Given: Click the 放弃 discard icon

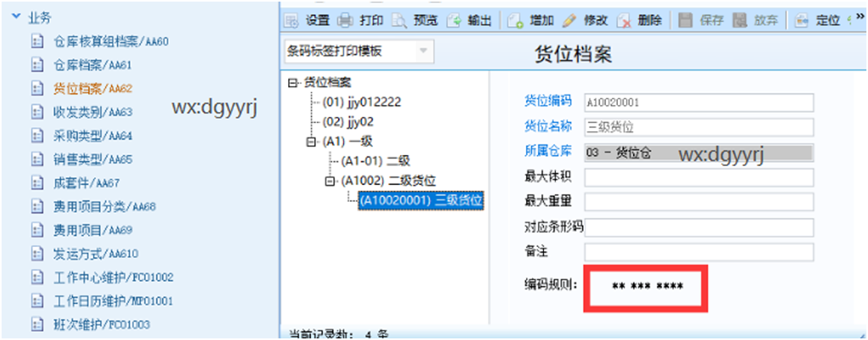Looking at the screenshot, I should [739, 21].
